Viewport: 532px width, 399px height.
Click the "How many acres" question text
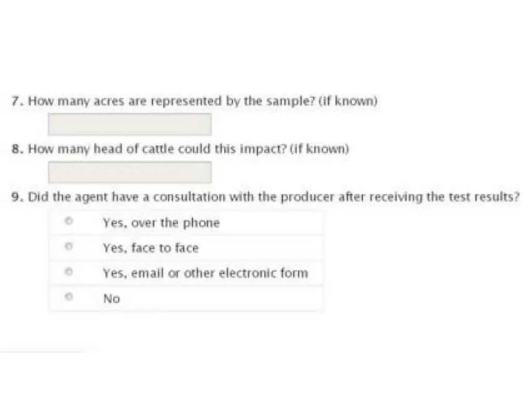click(x=171, y=101)
